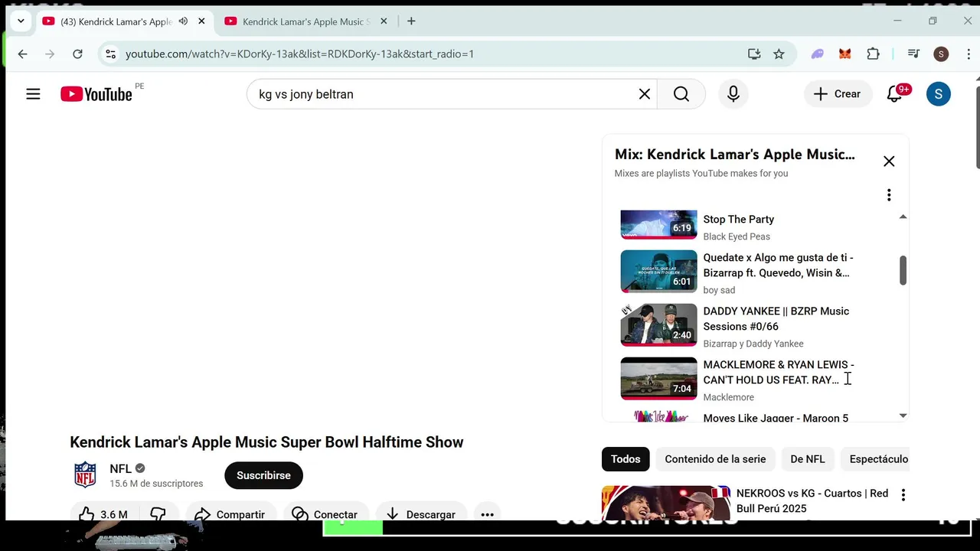Bookmark this page with the star

779,54
